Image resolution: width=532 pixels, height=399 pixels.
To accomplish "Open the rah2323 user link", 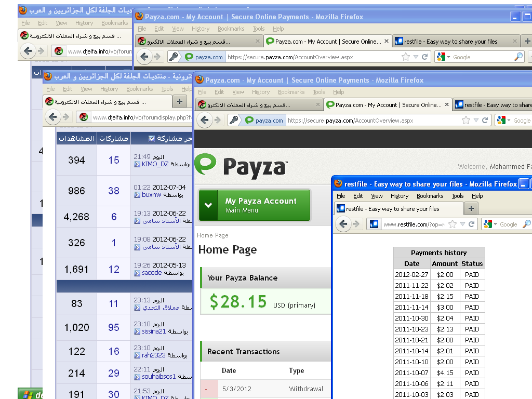I will click(154, 355).
